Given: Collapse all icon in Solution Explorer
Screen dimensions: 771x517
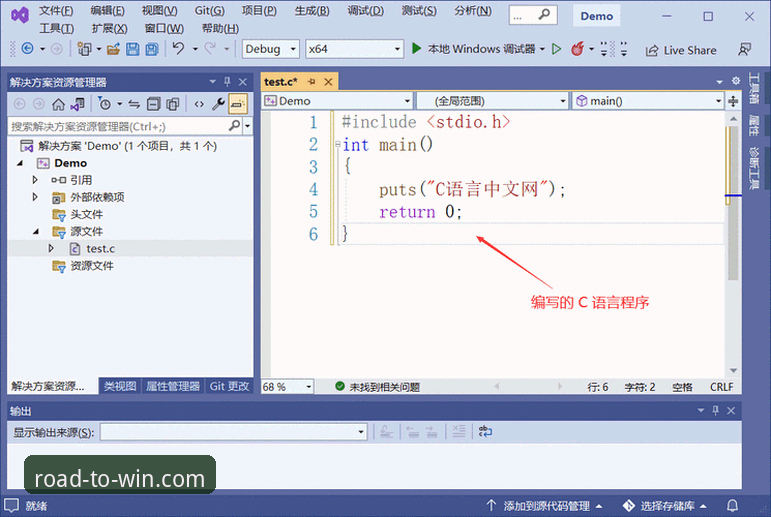Looking at the screenshot, I should click(x=154, y=104).
